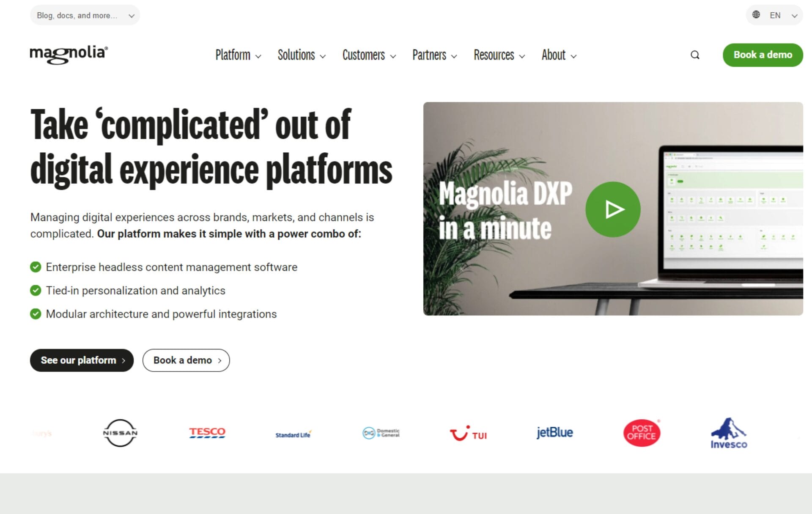Click the Invesco logo

(729, 433)
